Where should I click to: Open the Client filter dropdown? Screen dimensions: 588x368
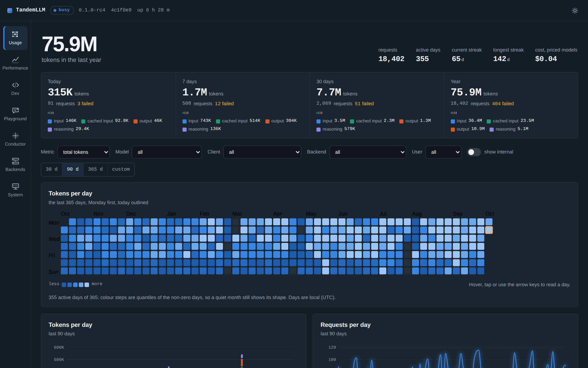262,152
